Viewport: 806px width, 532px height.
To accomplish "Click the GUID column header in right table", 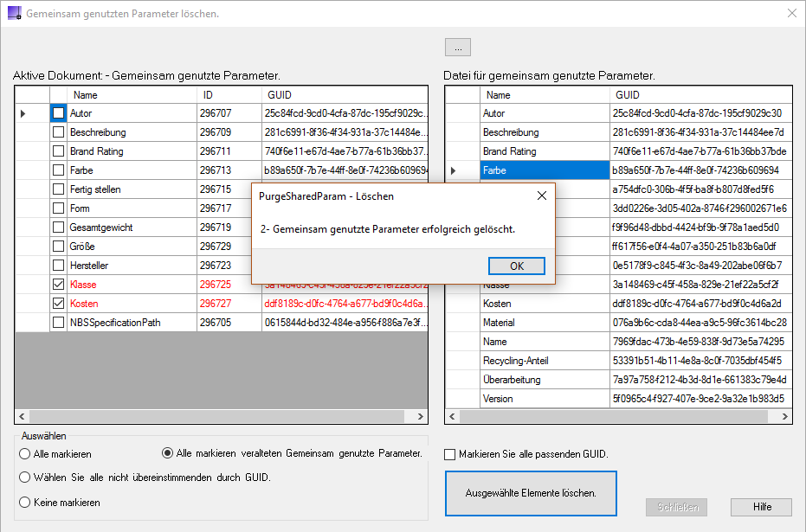I will pyautogui.click(x=700, y=95).
